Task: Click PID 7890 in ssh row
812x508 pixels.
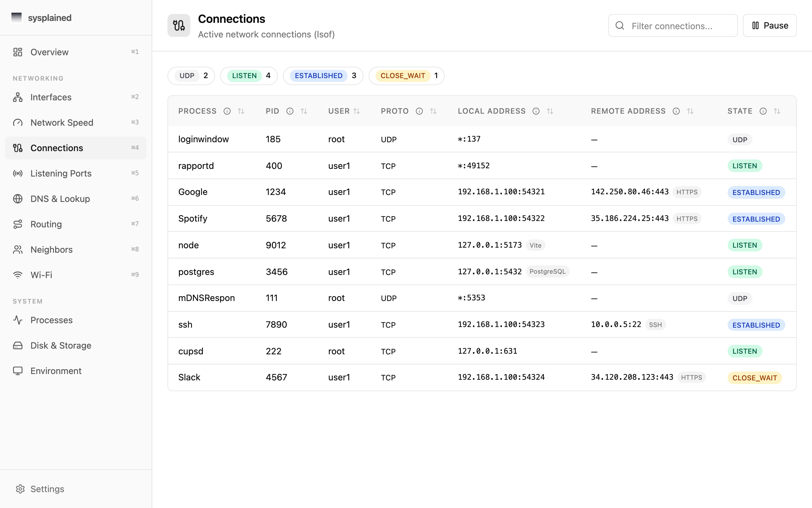Action: [x=276, y=324]
